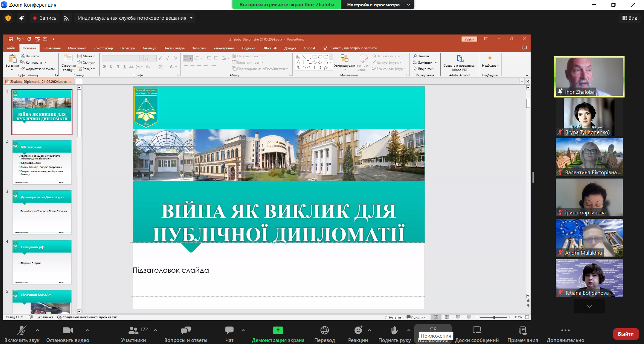Select the star shape in shapes gallery

325,68
